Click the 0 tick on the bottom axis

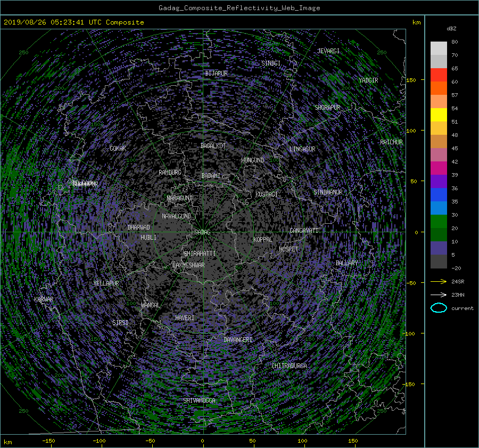pyautogui.click(x=203, y=441)
